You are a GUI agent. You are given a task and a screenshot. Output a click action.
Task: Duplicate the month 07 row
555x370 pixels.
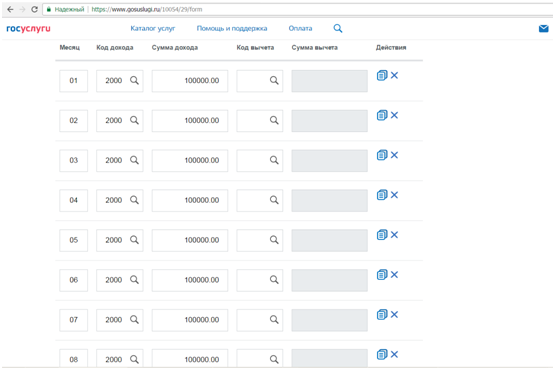[382, 314]
